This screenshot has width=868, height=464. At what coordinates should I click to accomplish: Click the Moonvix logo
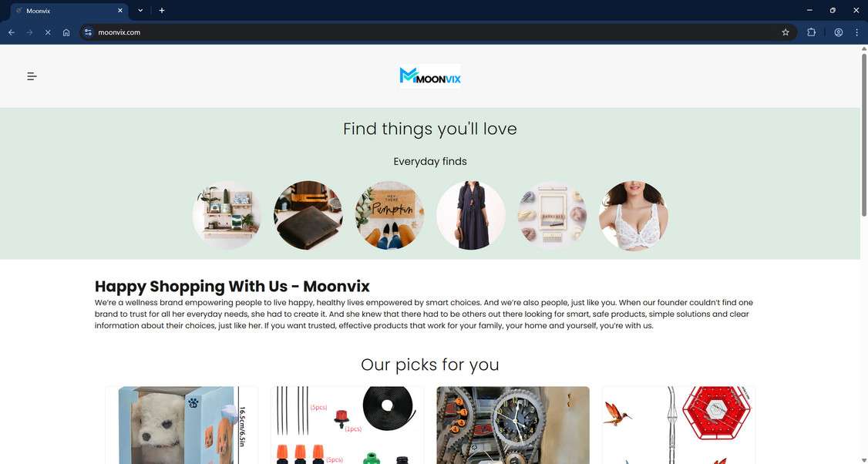click(430, 76)
